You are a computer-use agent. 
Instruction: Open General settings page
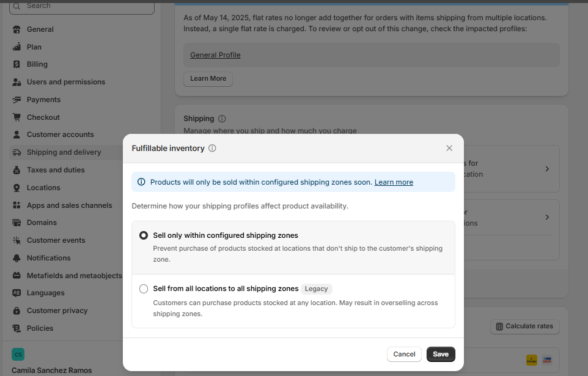tap(40, 29)
